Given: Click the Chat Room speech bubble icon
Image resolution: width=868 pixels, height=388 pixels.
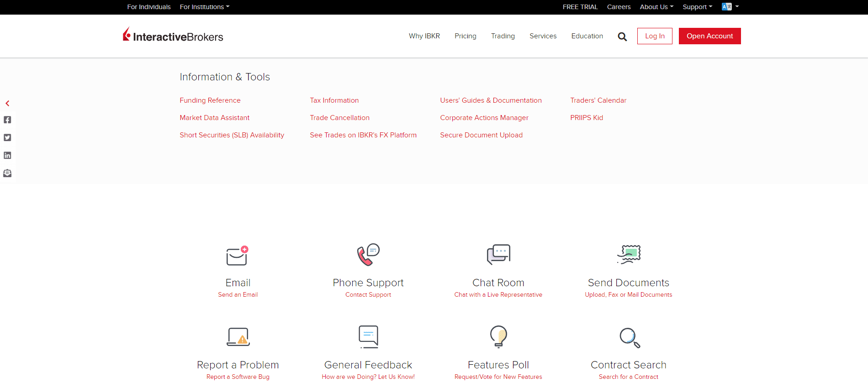Looking at the screenshot, I should [498, 255].
